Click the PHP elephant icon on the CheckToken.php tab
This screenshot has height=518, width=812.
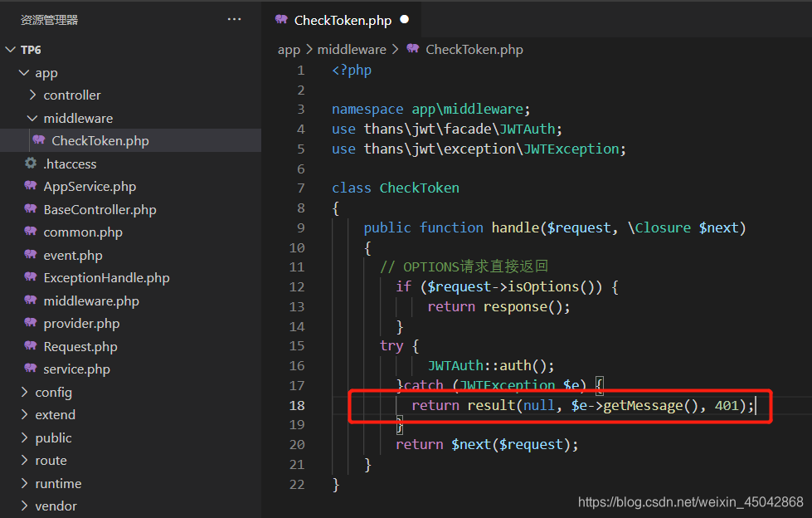(281, 20)
